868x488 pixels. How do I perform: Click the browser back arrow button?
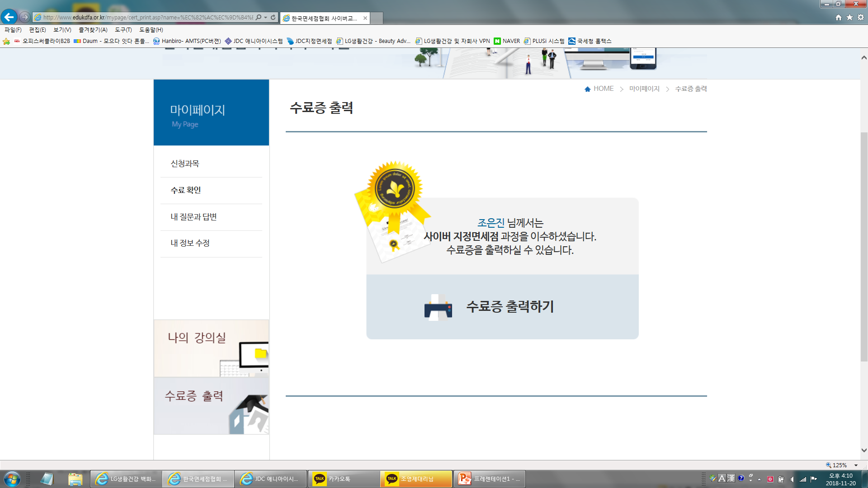point(9,17)
